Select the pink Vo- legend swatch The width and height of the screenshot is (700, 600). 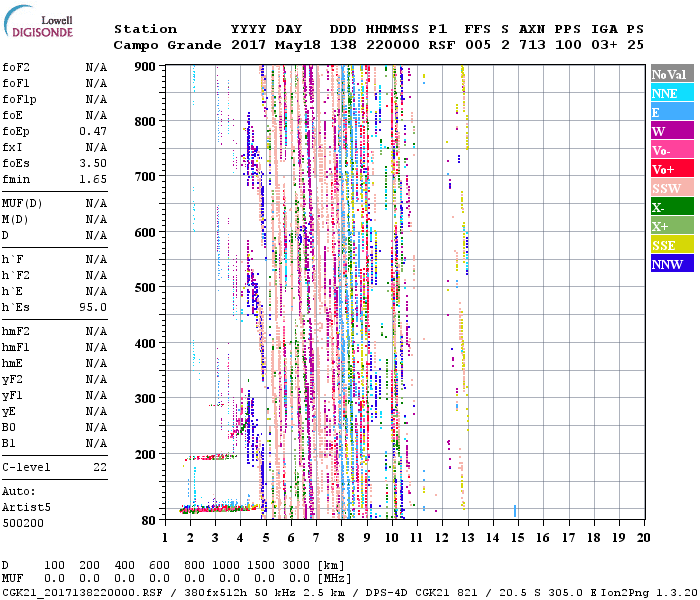(x=671, y=150)
